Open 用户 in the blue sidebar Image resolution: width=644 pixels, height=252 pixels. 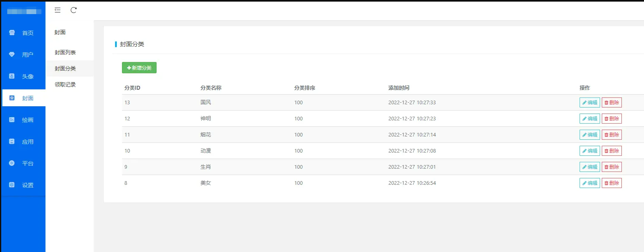(x=23, y=54)
